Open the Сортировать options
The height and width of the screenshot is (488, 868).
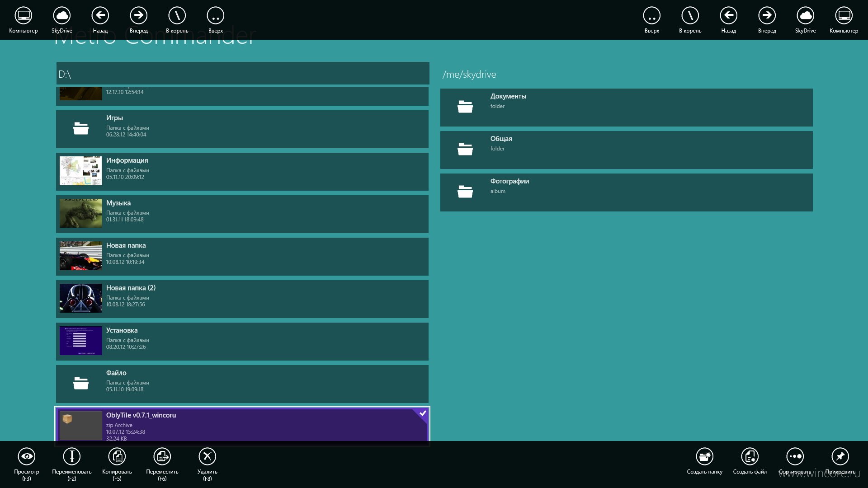(795, 456)
